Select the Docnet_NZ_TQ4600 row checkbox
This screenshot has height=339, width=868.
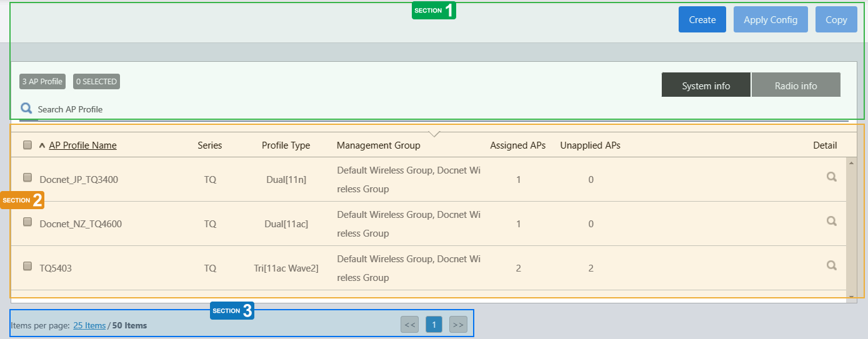pyautogui.click(x=27, y=222)
